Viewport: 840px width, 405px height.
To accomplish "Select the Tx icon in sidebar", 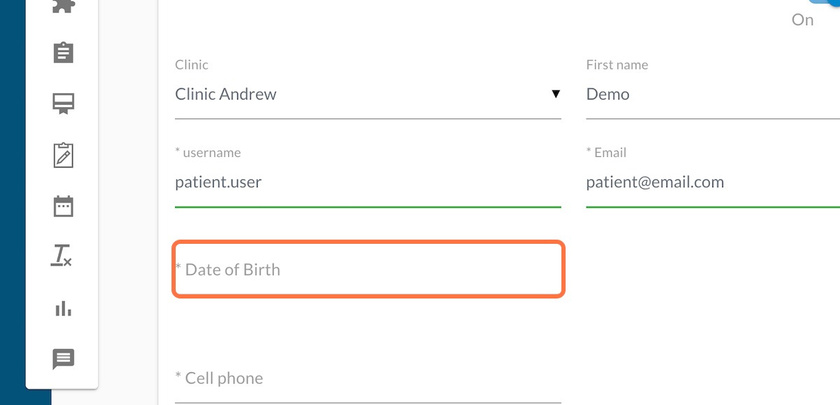I will click(x=62, y=256).
